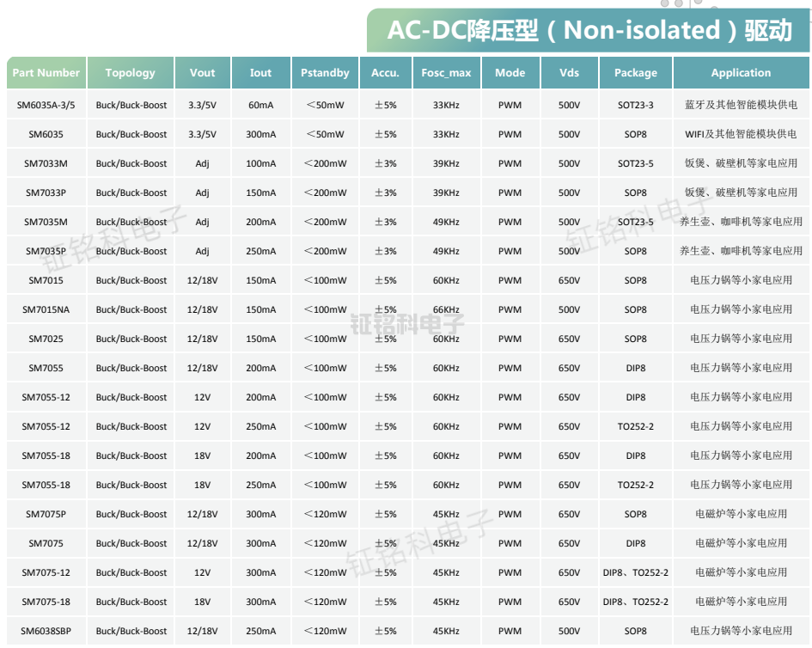Select the SM7075P part number
The image size is (812, 648).
46,514
